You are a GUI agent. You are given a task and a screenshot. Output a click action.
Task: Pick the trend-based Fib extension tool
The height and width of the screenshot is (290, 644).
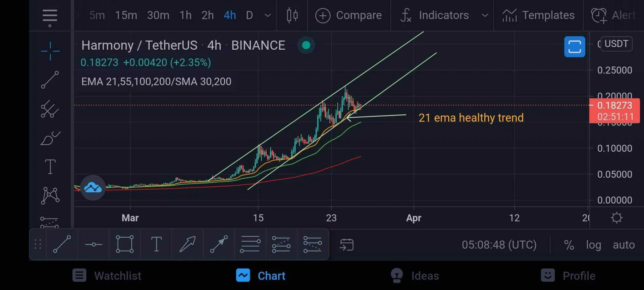(281, 244)
